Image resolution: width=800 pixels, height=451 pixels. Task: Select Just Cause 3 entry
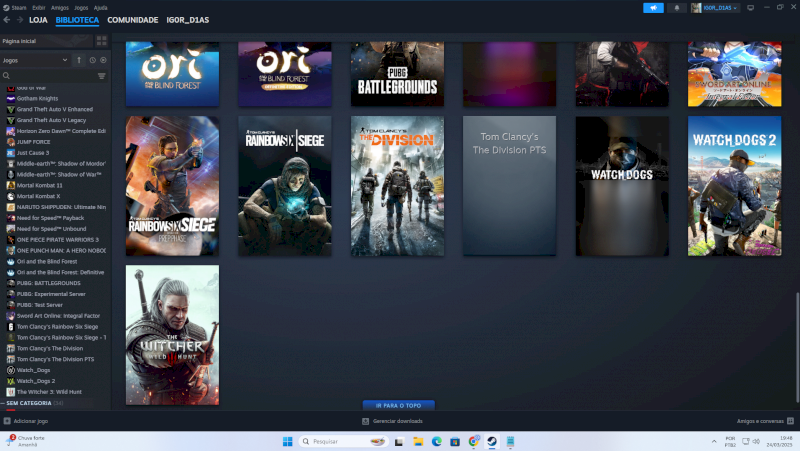pyautogui.click(x=56, y=153)
